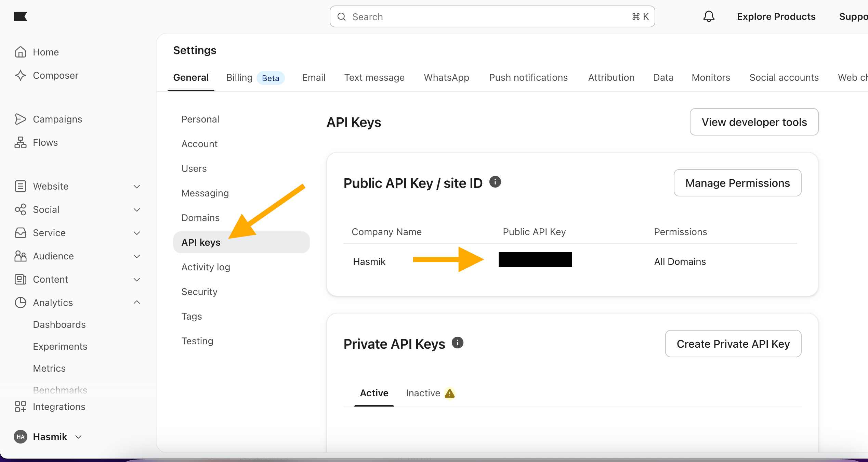Click the Inactive tab warning icon
The image size is (868, 462).
click(449, 393)
